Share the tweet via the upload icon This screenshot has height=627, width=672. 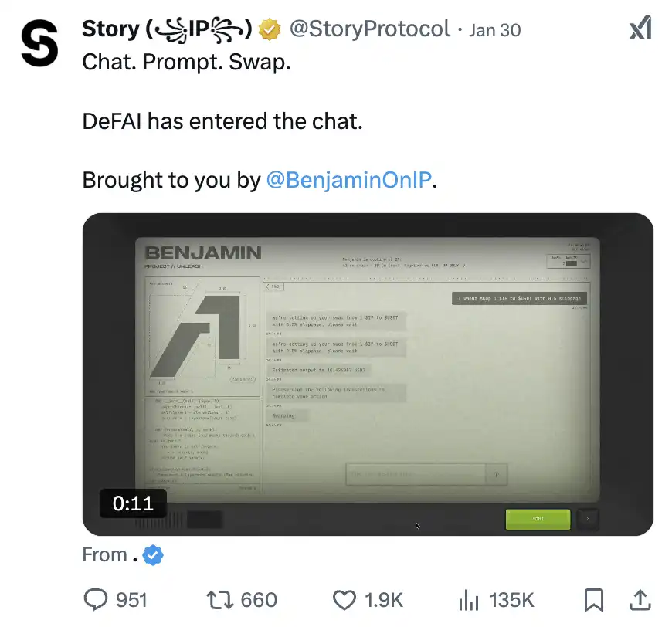tap(640, 600)
